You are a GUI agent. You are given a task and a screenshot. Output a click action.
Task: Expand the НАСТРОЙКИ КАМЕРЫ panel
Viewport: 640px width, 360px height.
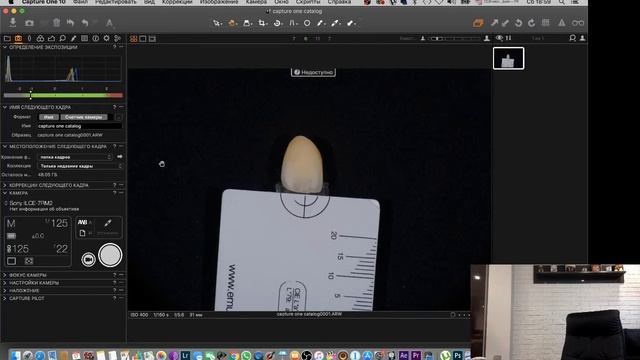coord(5,283)
